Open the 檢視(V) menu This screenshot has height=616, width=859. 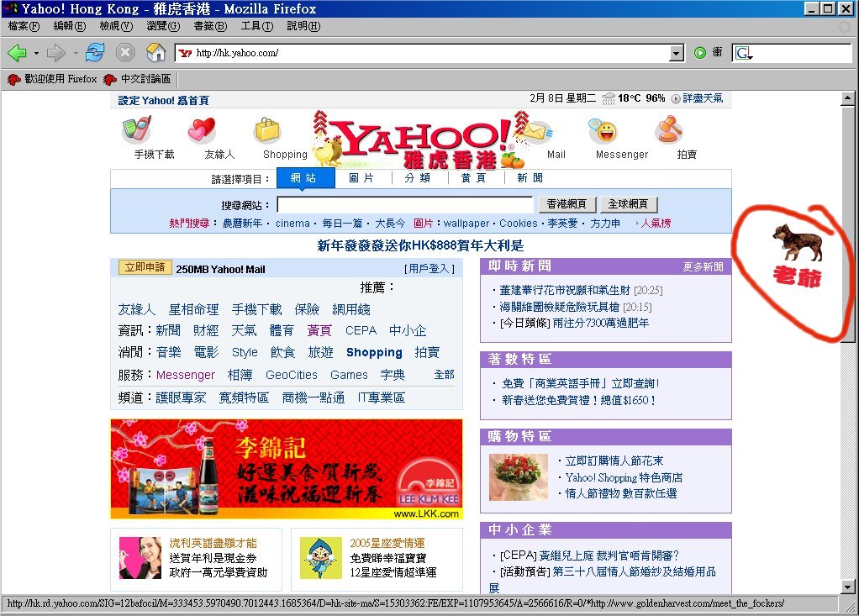(x=116, y=26)
